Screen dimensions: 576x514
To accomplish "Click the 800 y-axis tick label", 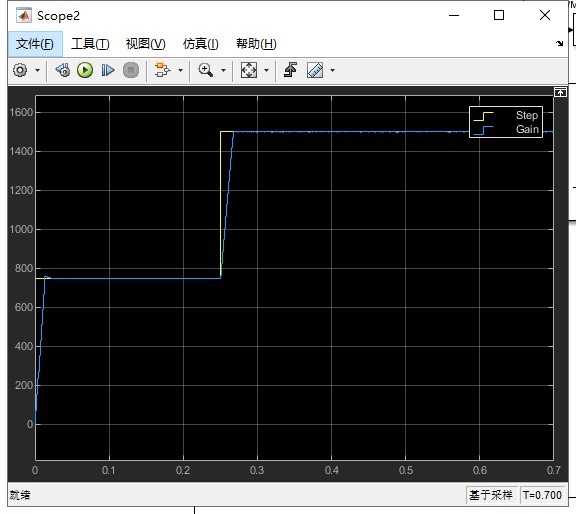I will point(24,269).
